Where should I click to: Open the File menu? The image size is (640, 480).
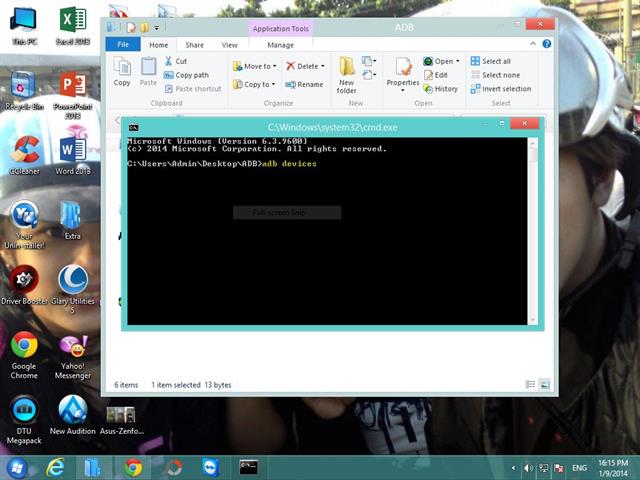(123, 45)
